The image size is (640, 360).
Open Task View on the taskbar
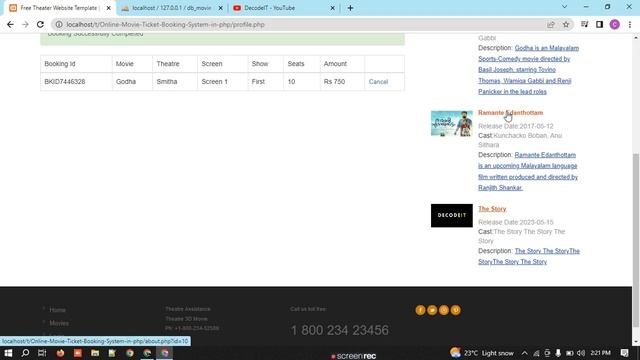click(x=42, y=353)
